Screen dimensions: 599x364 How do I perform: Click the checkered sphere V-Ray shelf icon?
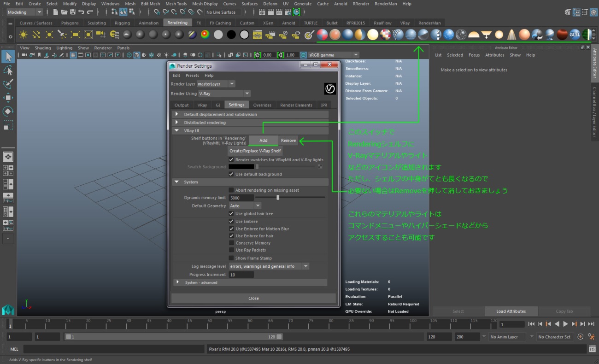[385, 35]
